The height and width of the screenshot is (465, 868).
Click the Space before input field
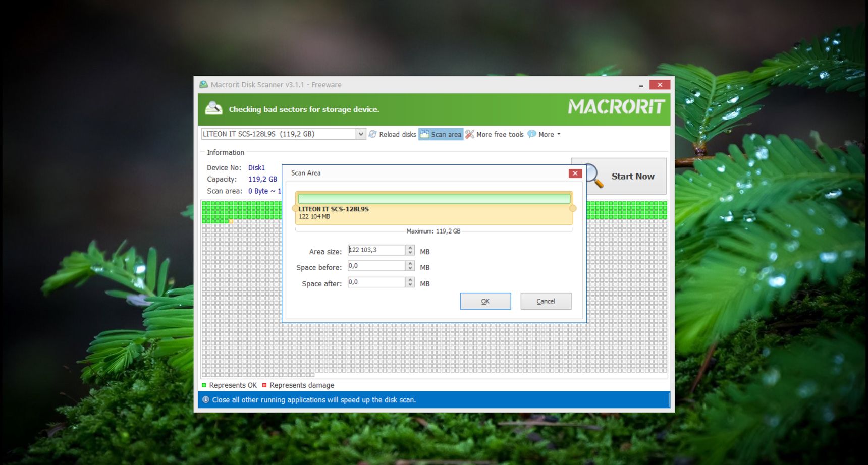tap(376, 266)
